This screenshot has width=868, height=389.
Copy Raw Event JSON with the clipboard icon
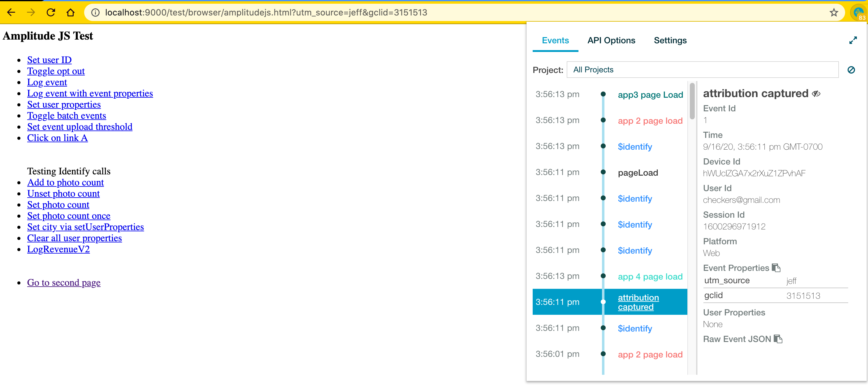778,339
